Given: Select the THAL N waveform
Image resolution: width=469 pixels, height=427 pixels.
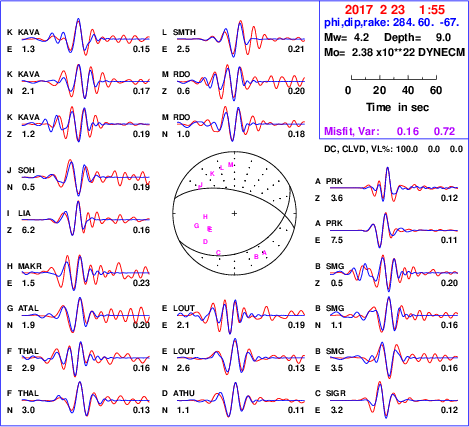Looking at the screenshot, I should coord(86,399).
